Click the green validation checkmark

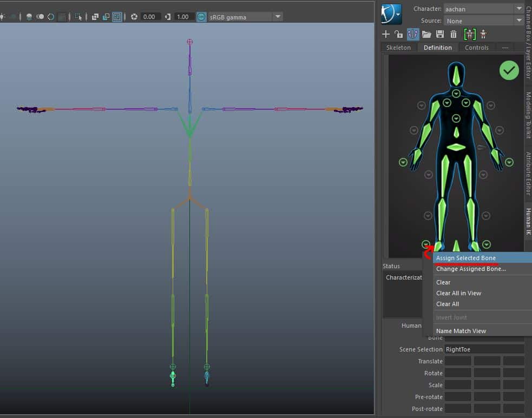coord(509,70)
